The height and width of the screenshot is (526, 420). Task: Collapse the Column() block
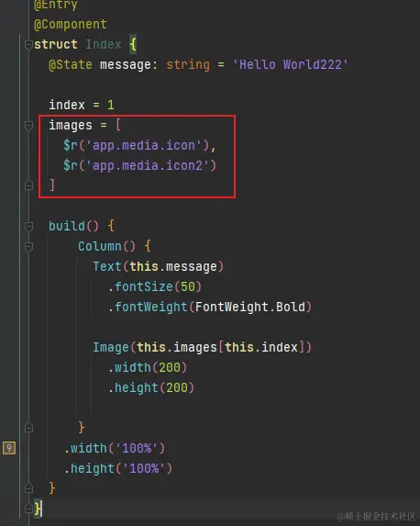[28, 247]
